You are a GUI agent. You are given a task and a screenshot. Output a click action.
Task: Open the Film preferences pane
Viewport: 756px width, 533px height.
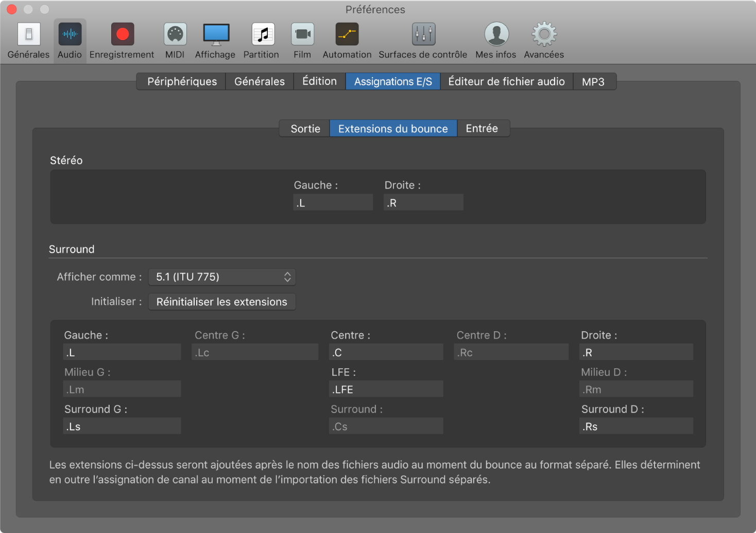(x=302, y=41)
